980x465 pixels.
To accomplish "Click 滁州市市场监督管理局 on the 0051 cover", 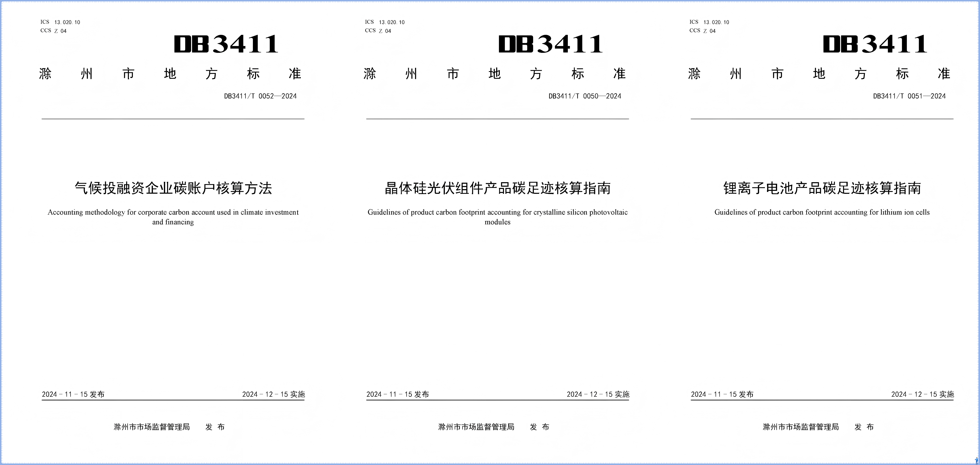I will pyautogui.click(x=801, y=427).
